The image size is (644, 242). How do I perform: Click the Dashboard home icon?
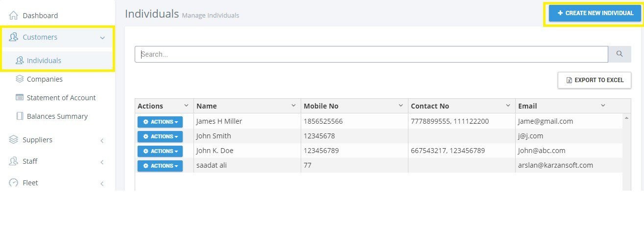tap(14, 16)
